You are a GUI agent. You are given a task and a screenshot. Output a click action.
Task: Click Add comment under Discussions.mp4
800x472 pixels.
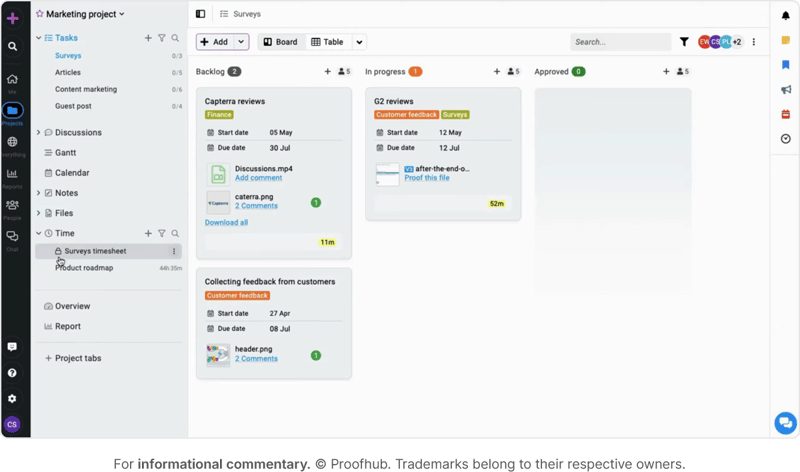point(258,178)
